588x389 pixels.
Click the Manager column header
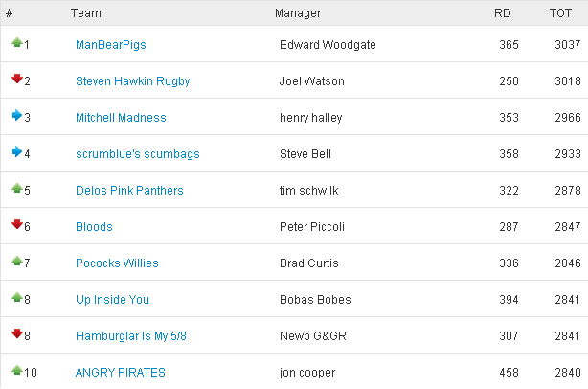click(x=298, y=13)
